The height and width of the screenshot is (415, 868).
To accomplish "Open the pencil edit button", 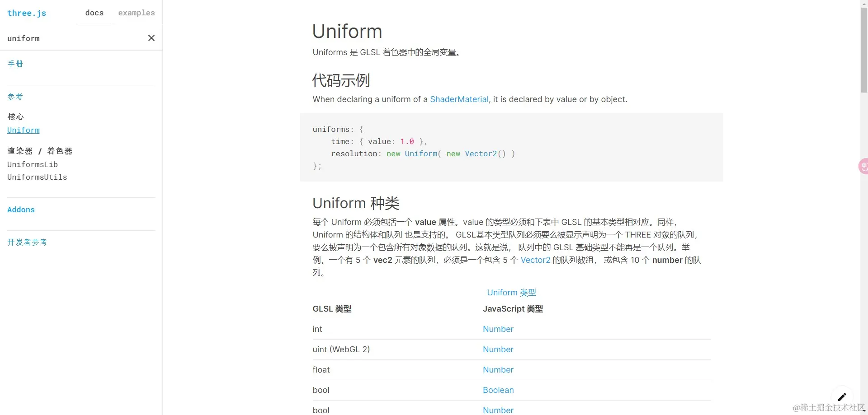I will (842, 397).
